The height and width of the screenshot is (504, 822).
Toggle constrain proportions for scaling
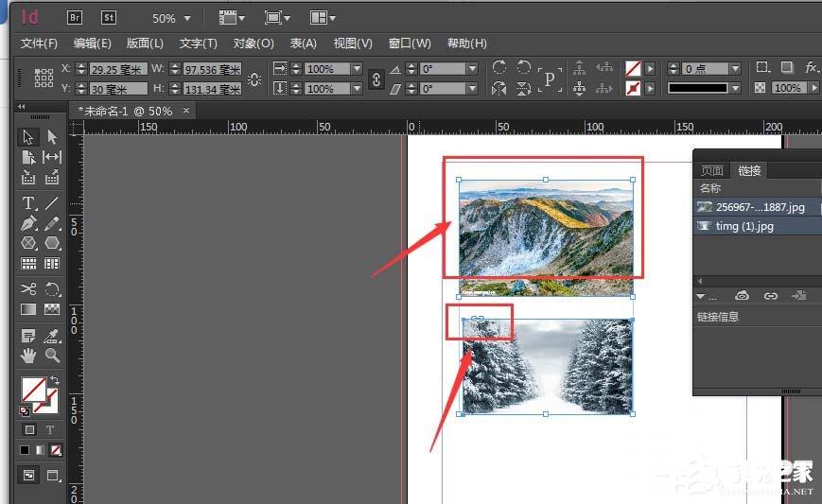pos(376,79)
